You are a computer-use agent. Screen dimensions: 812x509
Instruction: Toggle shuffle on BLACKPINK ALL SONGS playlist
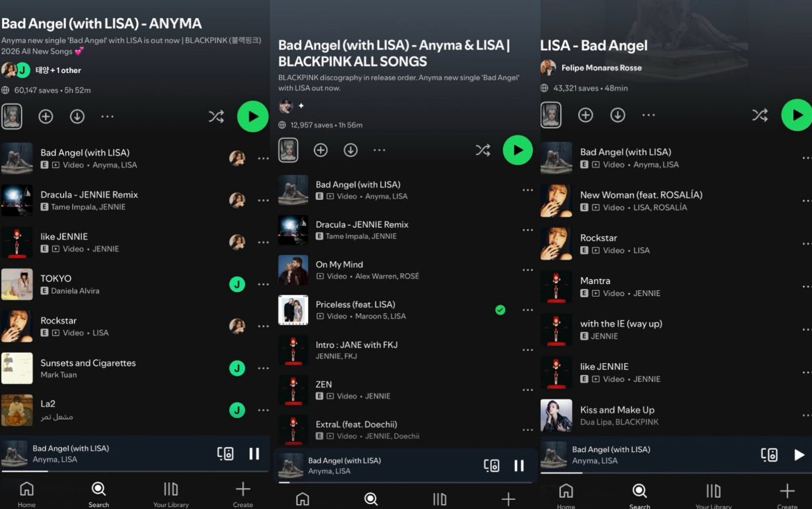[483, 150]
